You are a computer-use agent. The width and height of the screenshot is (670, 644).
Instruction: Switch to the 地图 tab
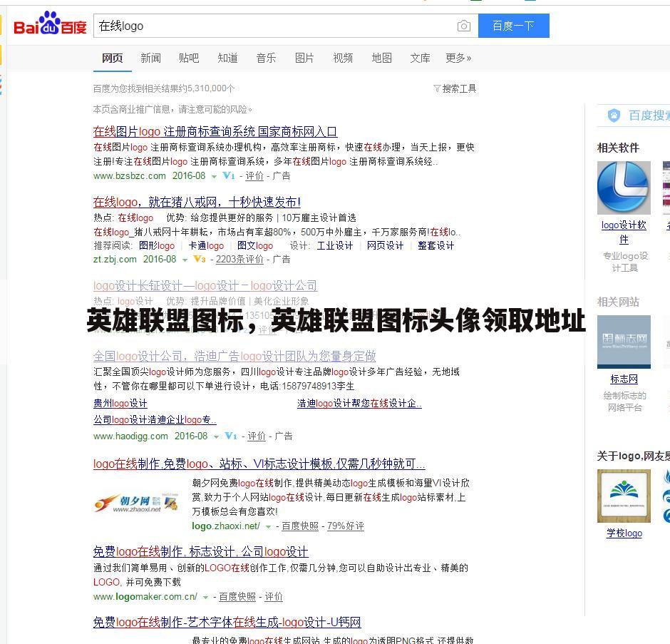(x=381, y=58)
